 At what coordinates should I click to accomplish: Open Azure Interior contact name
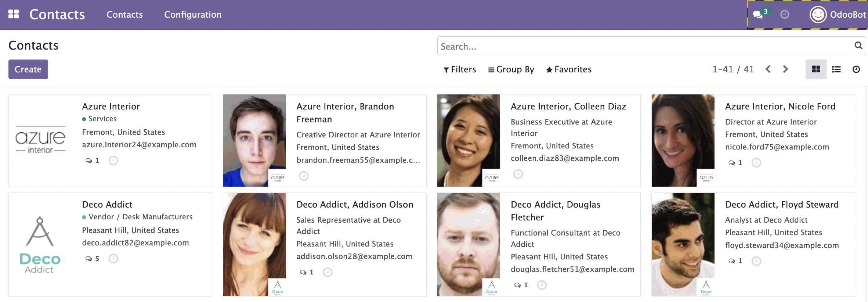111,107
